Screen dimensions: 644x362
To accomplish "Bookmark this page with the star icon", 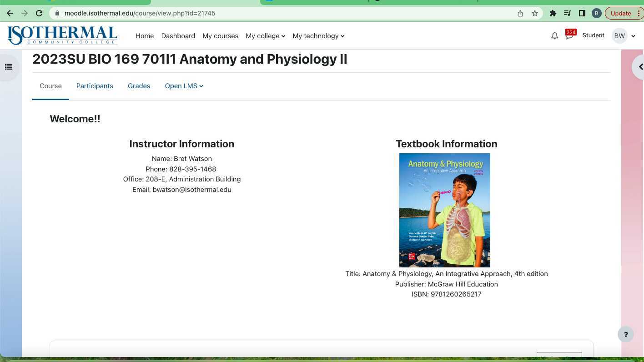I will (535, 13).
